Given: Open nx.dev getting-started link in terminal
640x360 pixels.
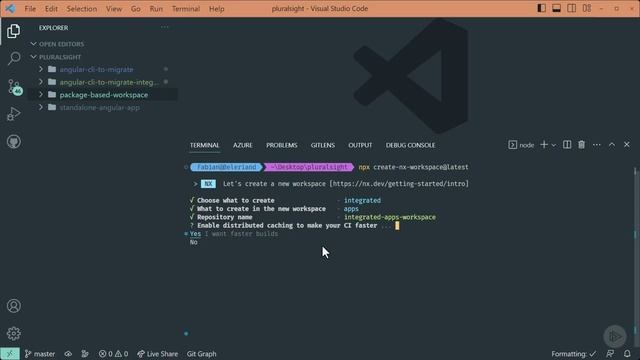Looking at the screenshot, I should (400, 184).
